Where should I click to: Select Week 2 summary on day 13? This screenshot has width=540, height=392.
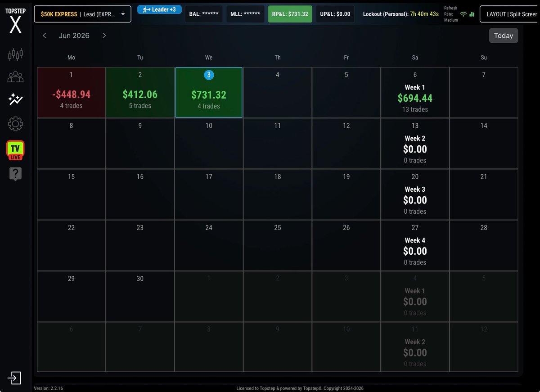[x=415, y=144]
